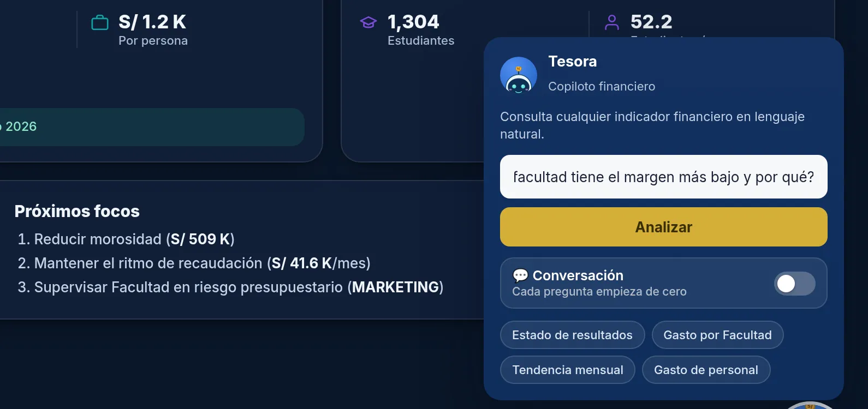
Task: Select the Estado de resultados suggestion chip
Action: tap(572, 335)
